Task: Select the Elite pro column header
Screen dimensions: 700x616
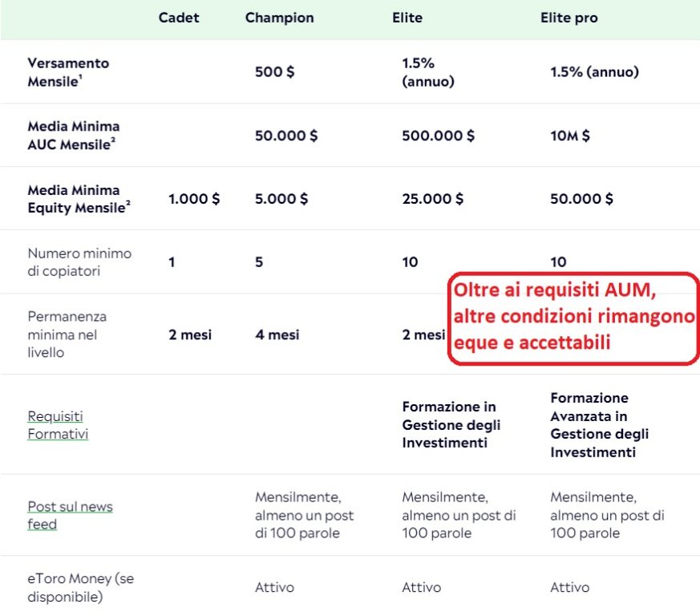Action: [568, 18]
